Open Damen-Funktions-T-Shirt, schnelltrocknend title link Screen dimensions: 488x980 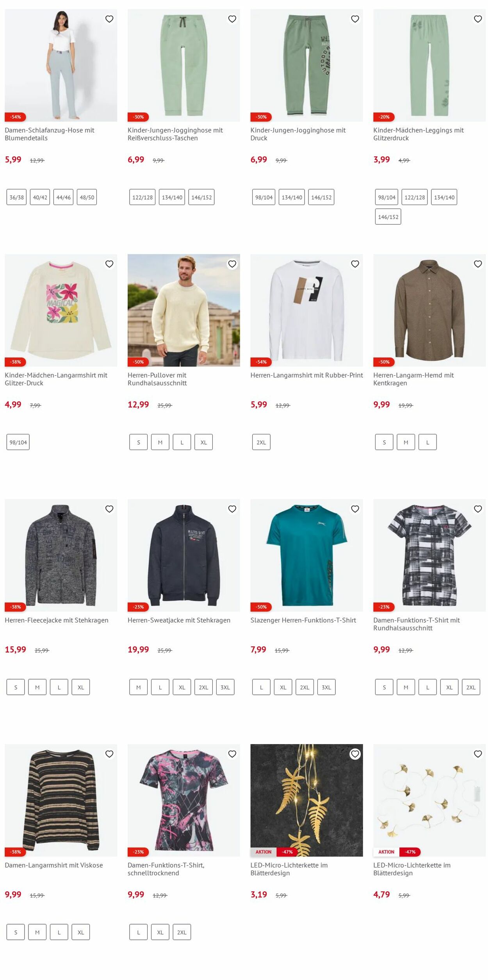coord(166,869)
